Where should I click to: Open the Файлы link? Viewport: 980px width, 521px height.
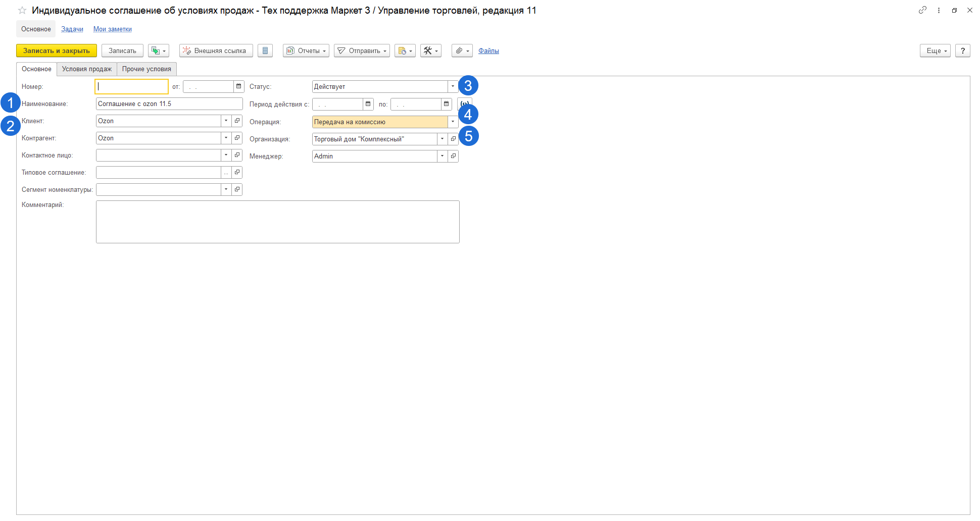(x=488, y=51)
